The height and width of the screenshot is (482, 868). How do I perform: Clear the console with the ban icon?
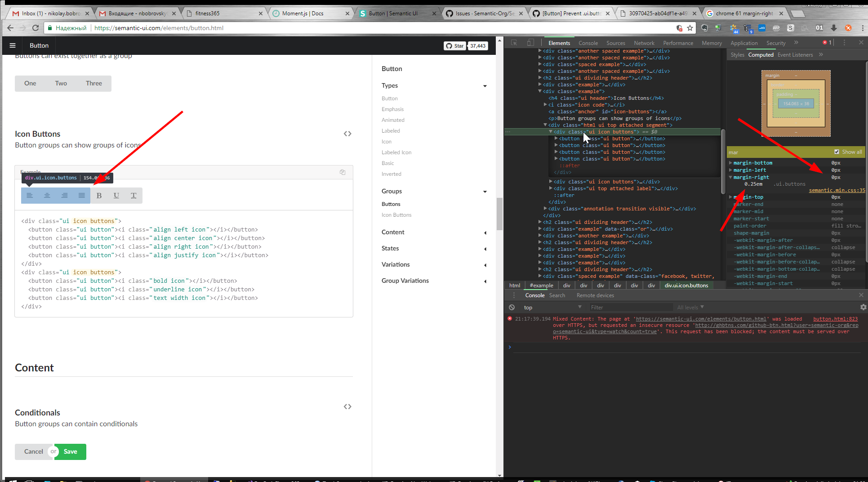coord(512,307)
